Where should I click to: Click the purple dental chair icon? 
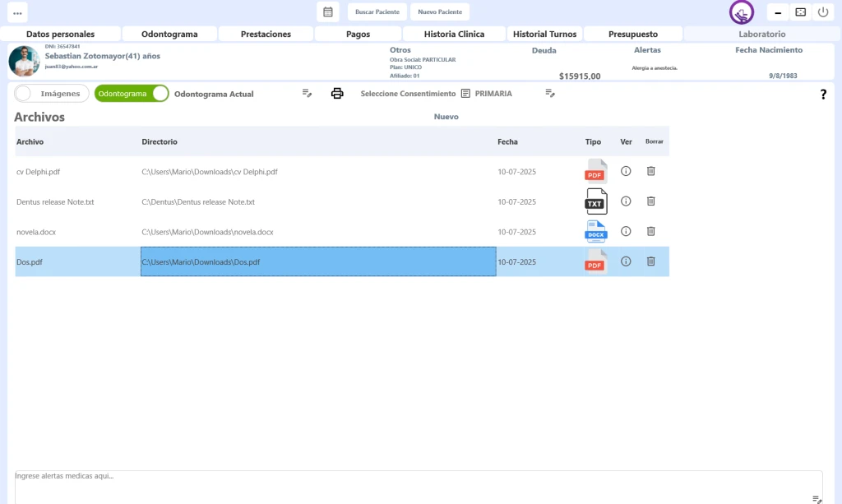[742, 13]
